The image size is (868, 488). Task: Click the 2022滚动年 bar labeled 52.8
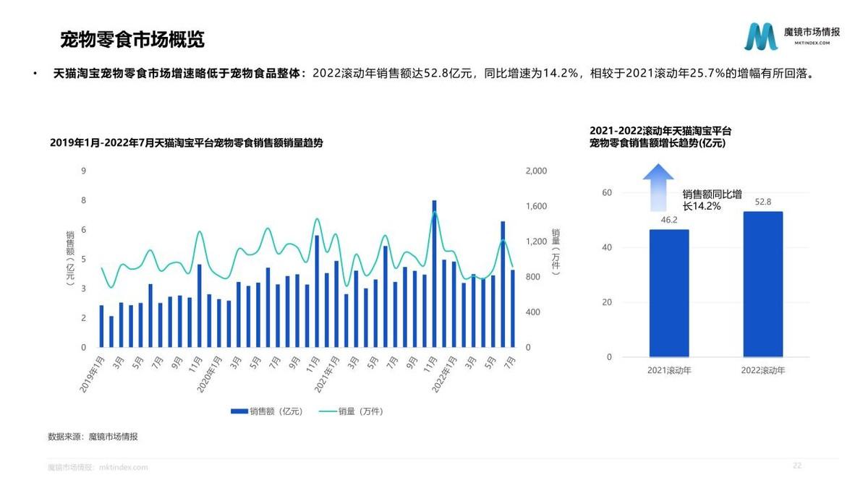[x=762, y=284]
